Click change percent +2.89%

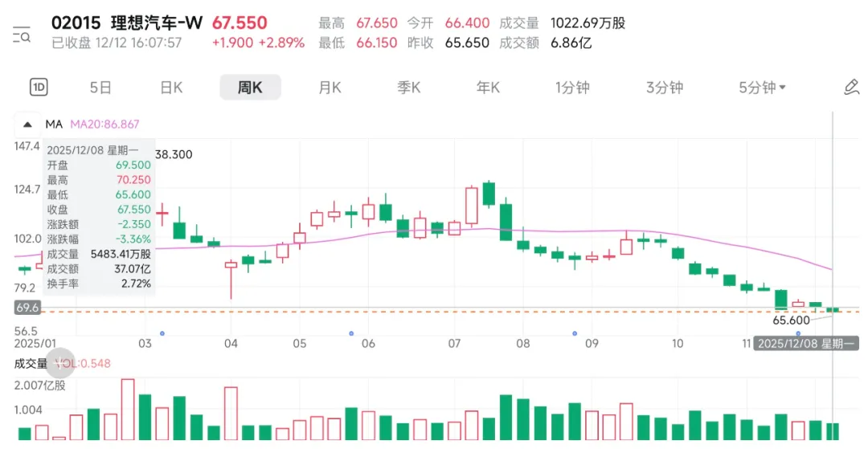click(282, 43)
